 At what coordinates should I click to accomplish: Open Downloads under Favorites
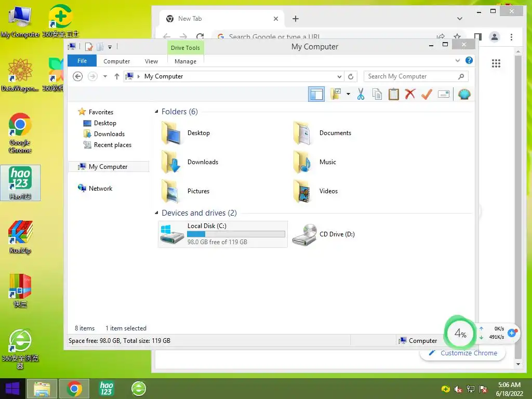point(109,134)
